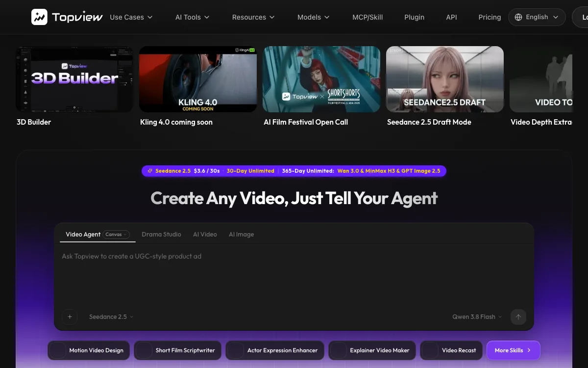The height and width of the screenshot is (368, 588).
Task: Switch to the Drama Studio tab
Action: click(x=161, y=235)
